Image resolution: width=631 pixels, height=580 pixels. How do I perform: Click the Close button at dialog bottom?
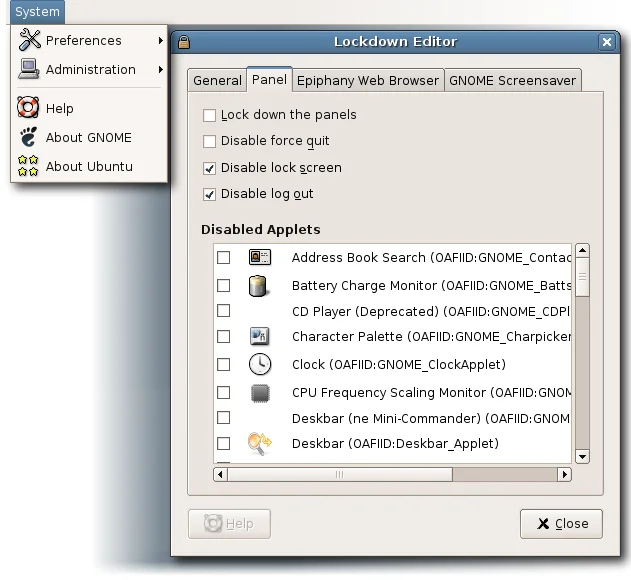[561, 524]
